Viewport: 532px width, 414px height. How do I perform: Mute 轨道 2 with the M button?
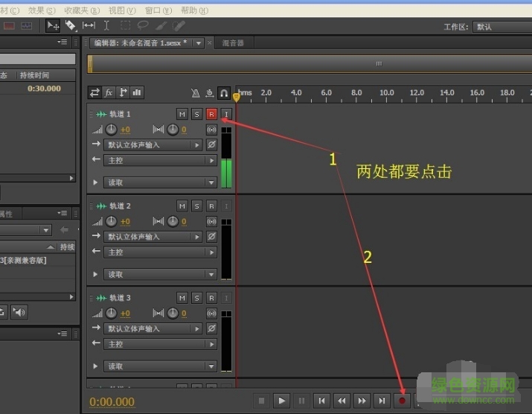pos(182,206)
